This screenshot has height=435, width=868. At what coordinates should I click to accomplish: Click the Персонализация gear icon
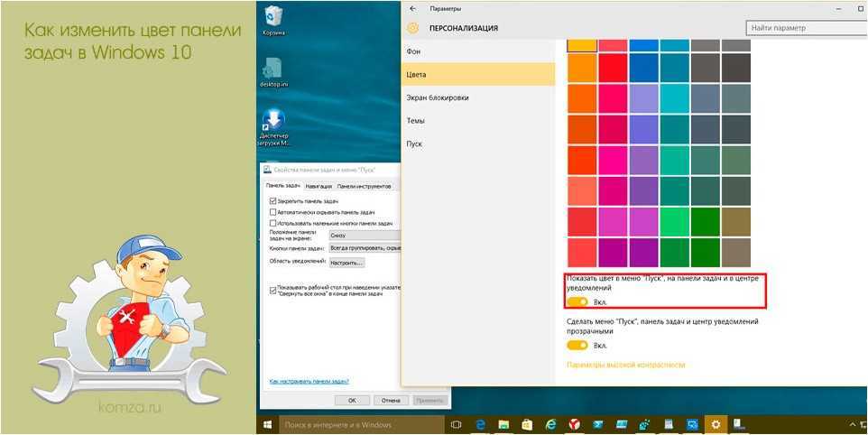[x=412, y=28]
